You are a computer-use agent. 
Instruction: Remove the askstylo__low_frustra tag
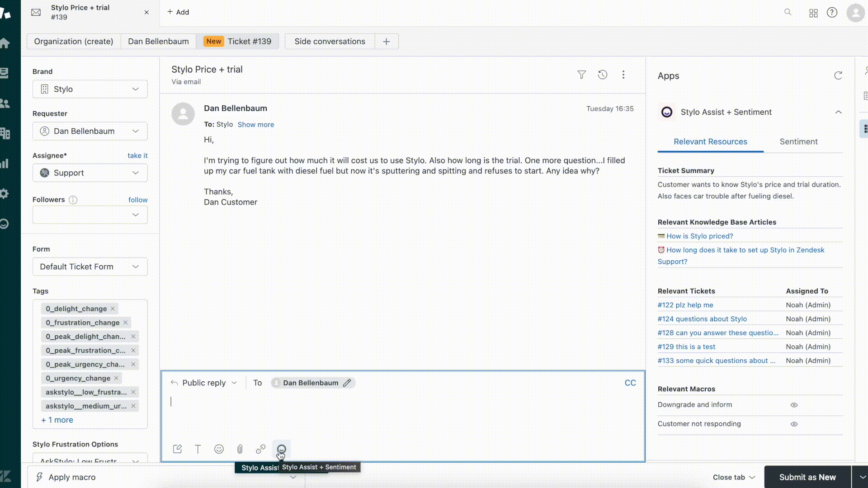click(133, 392)
